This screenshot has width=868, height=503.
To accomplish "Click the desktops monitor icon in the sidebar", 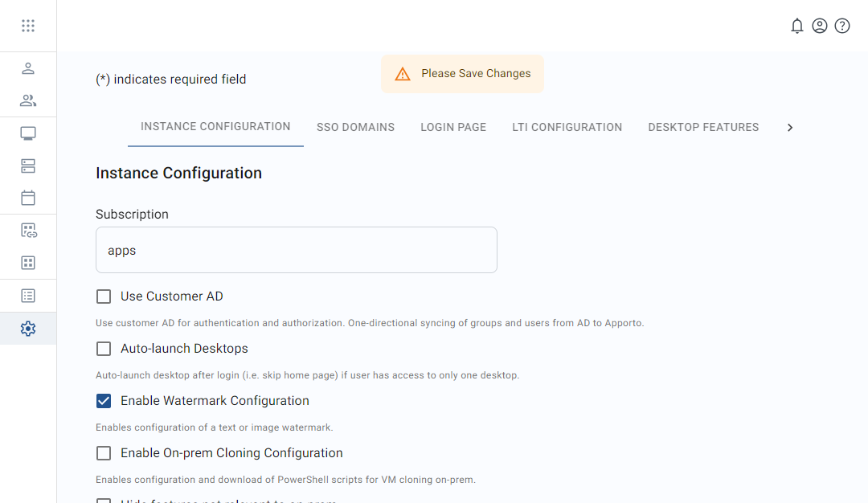I will (28, 133).
